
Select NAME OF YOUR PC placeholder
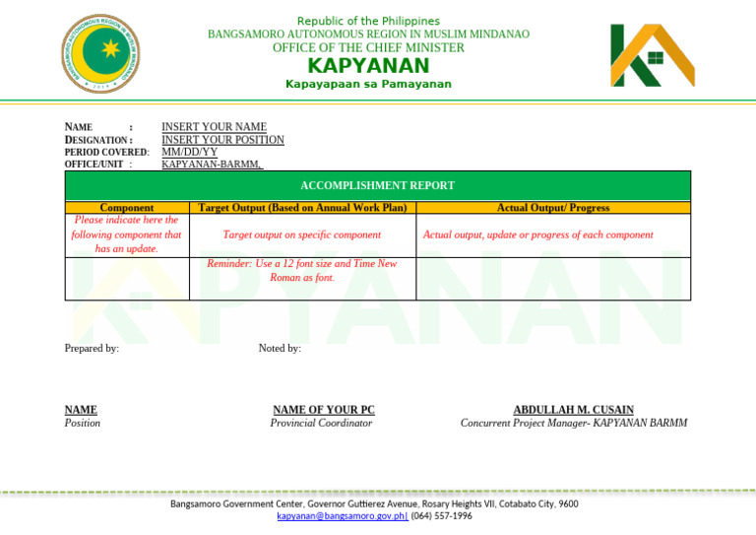(x=324, y=410)
